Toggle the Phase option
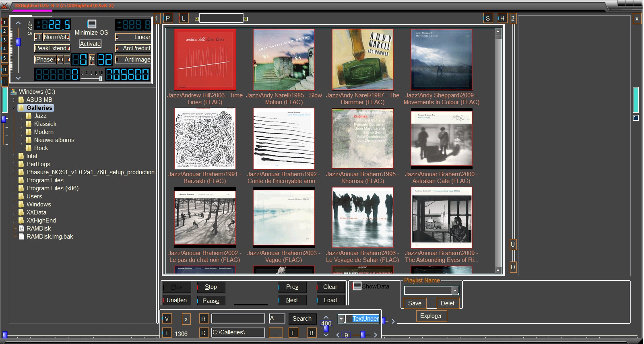The width and height of the screenshot is (644, 344). [45, 60]
